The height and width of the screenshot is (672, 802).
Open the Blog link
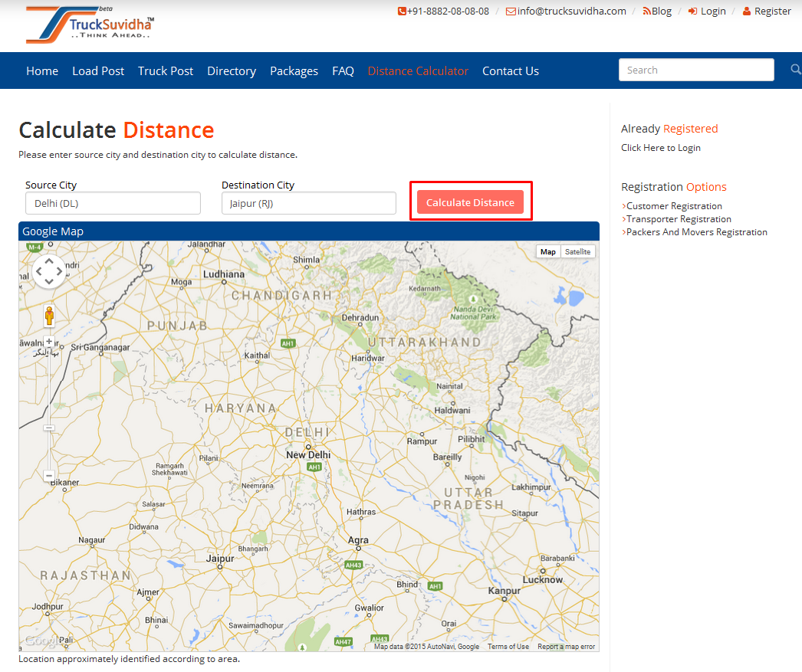[x=657, y=11]
